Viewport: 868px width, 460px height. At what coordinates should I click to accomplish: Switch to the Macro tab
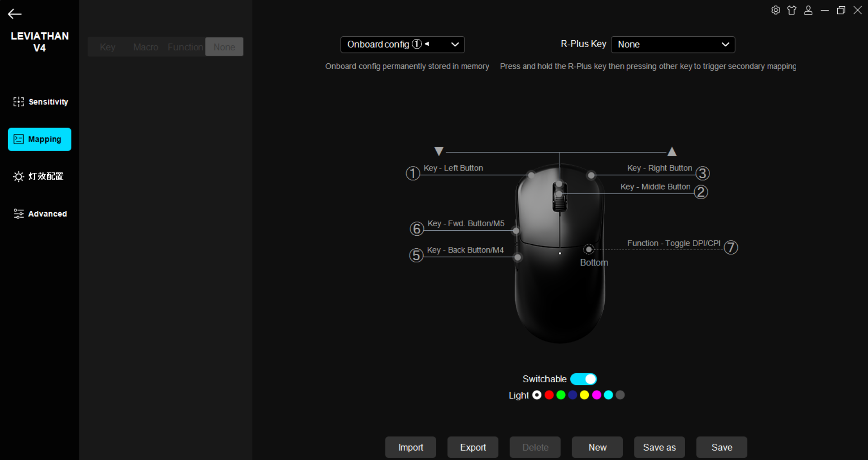(146, 47)
